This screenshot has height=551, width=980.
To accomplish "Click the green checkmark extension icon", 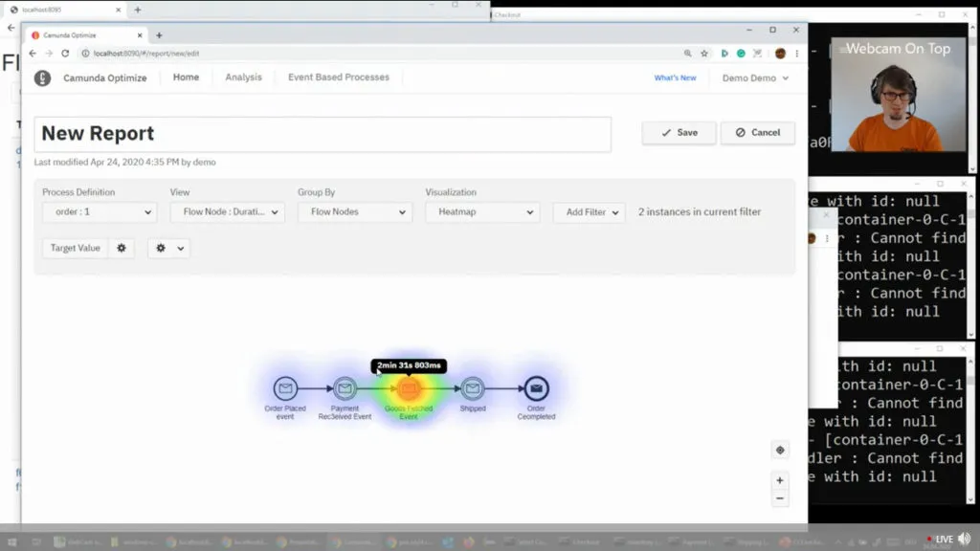I will [741, 54].
